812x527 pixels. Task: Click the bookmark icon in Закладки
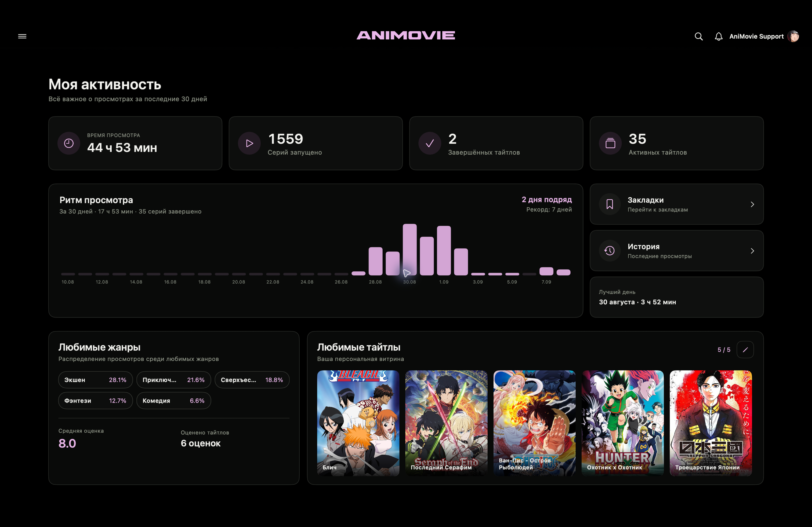pos(610,204)
